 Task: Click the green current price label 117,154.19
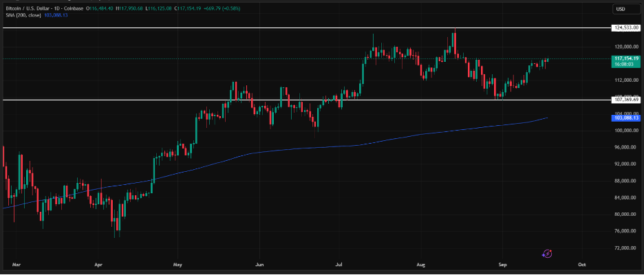pyautogui.click(x=625, y=60)
